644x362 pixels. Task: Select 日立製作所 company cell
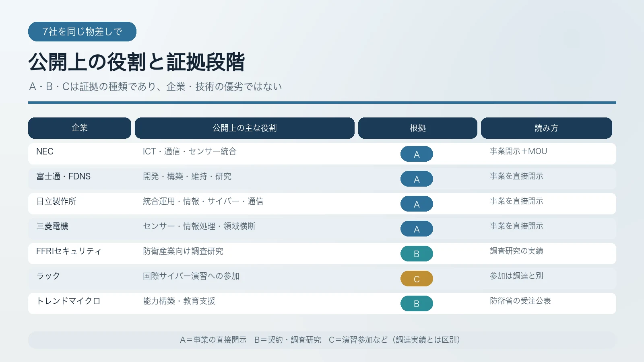pos(56,201)
